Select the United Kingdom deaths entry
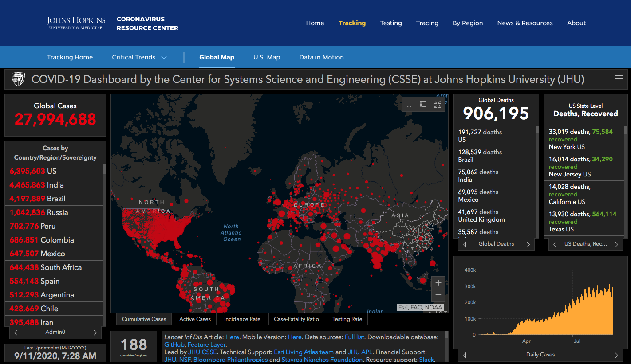 (x=494, y=216)
